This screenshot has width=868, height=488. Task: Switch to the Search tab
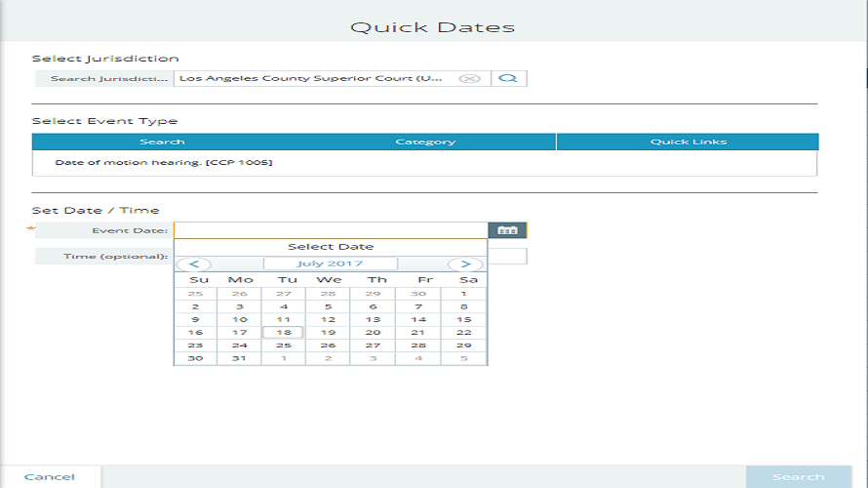coord(162,142)
